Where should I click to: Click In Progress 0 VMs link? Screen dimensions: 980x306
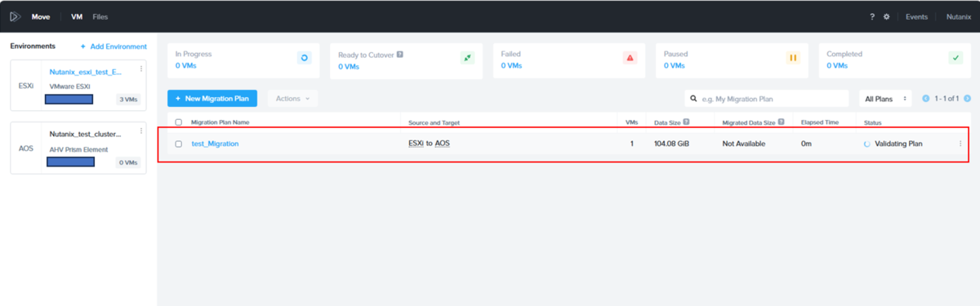point(185,66)
